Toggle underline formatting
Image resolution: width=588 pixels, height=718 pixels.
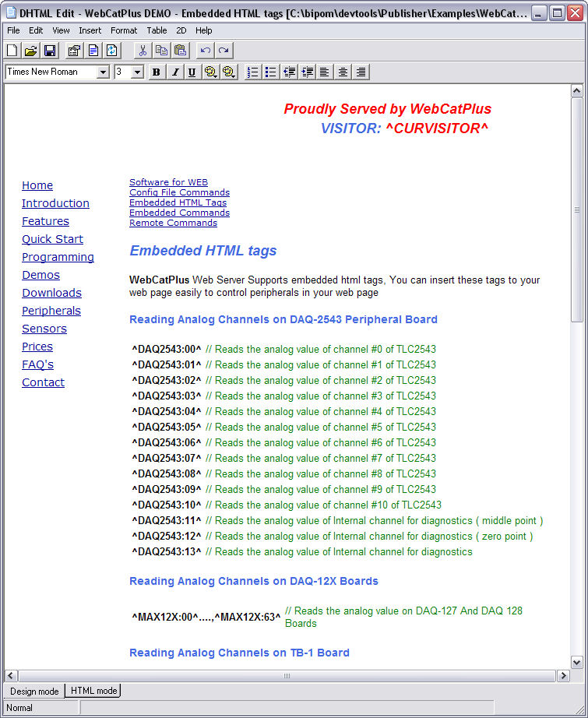click(x=192, y=72)
